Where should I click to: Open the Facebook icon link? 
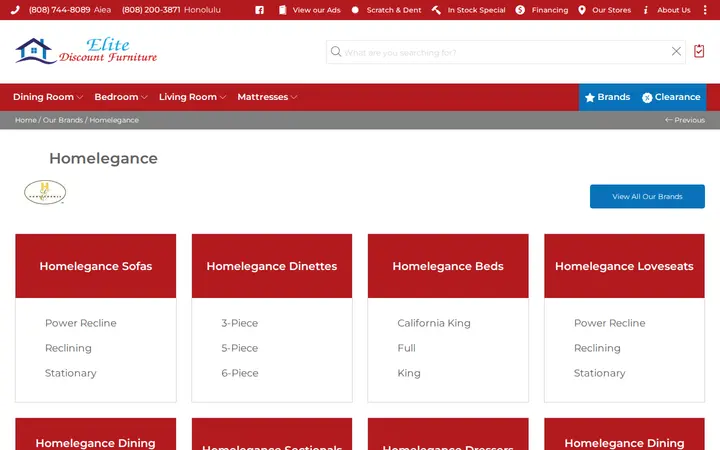coord(259,10)
